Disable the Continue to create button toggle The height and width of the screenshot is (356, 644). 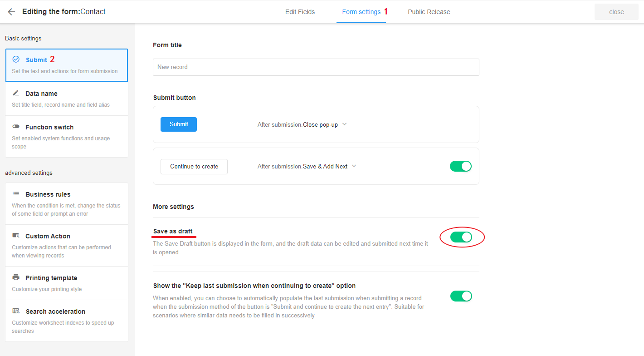(461, 166)
